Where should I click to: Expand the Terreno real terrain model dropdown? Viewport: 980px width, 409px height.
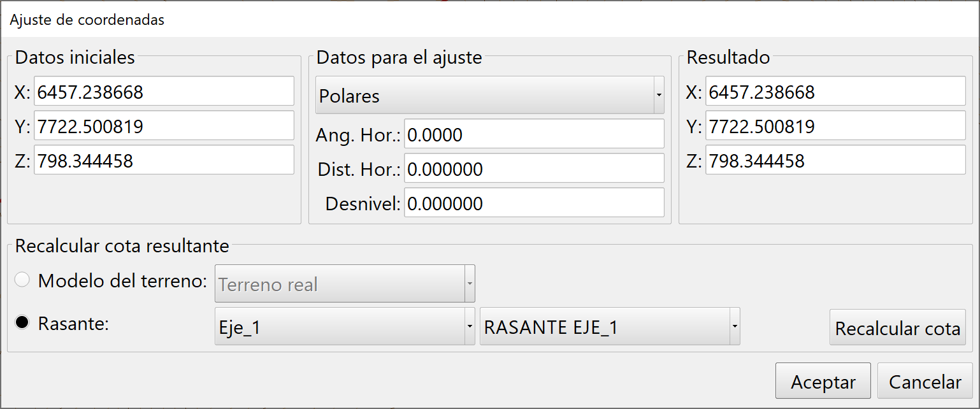(x=344, y=283)
